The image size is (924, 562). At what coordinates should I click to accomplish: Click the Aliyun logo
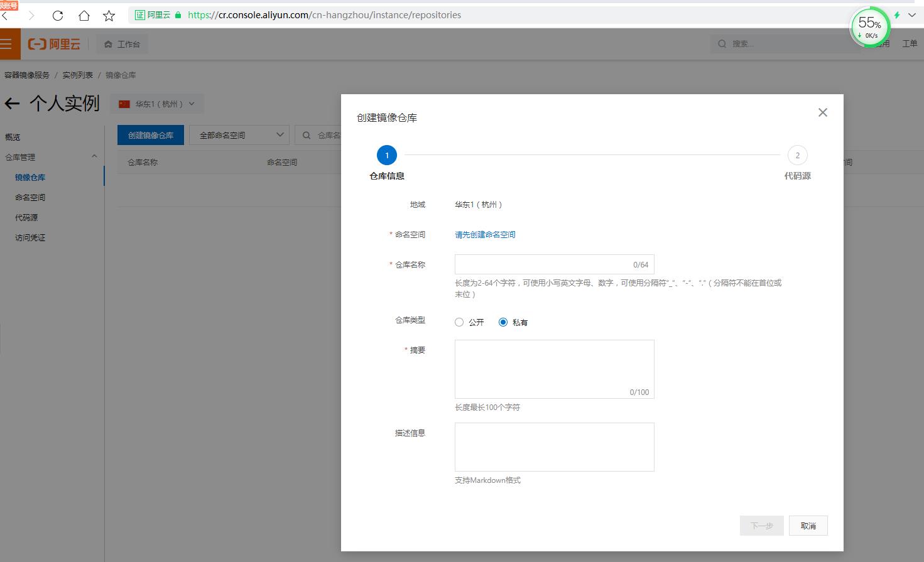click(x=54, y=44)
